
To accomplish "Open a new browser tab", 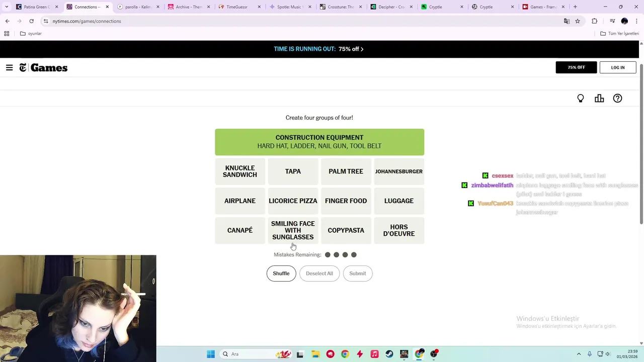I will [x=575, y=7].
